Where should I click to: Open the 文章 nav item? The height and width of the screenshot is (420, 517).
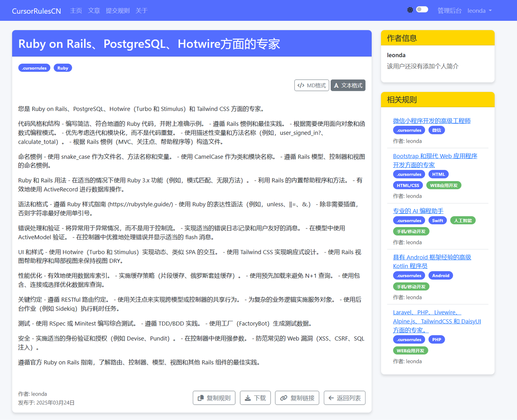coord(94,11)
